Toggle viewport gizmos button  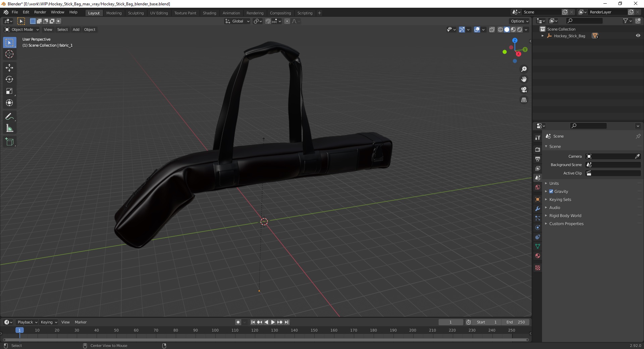pos(462,30)
